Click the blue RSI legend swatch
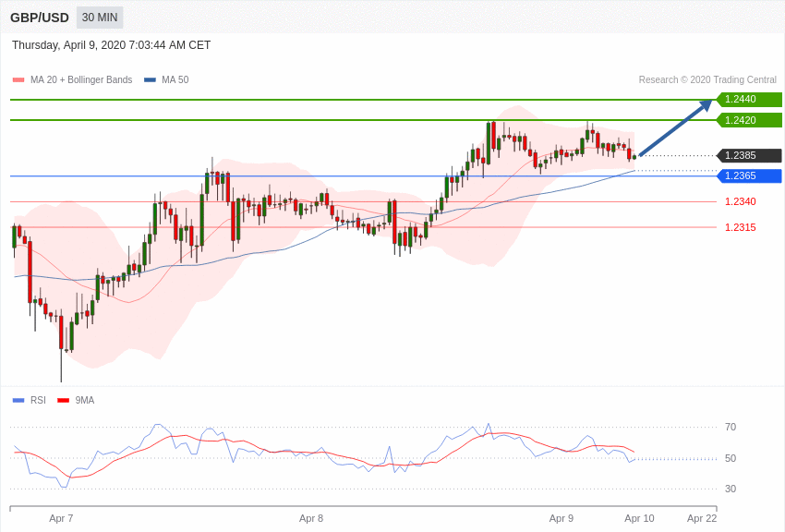 pos(18,400)
